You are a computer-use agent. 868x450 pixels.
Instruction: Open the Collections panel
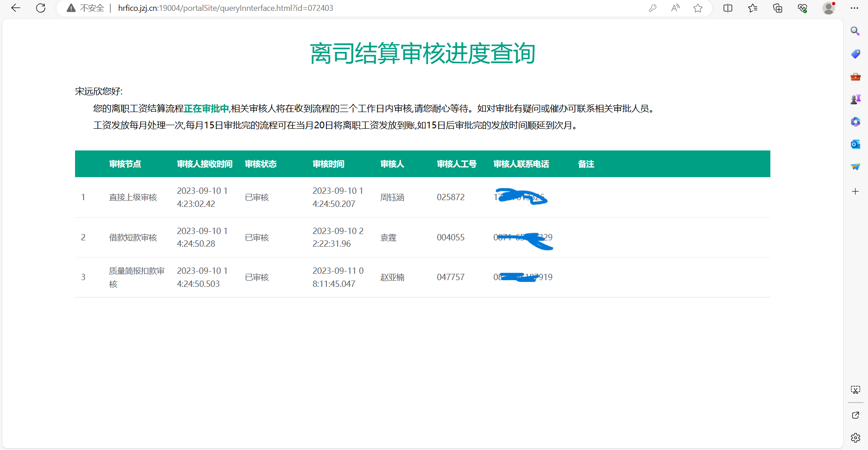tap(778, 8)
